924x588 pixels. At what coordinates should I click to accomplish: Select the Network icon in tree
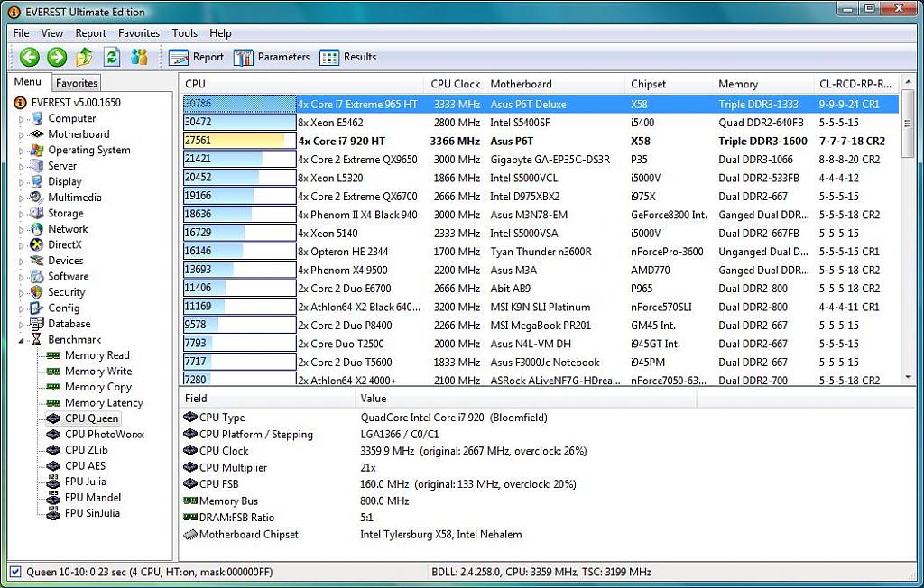37,228
